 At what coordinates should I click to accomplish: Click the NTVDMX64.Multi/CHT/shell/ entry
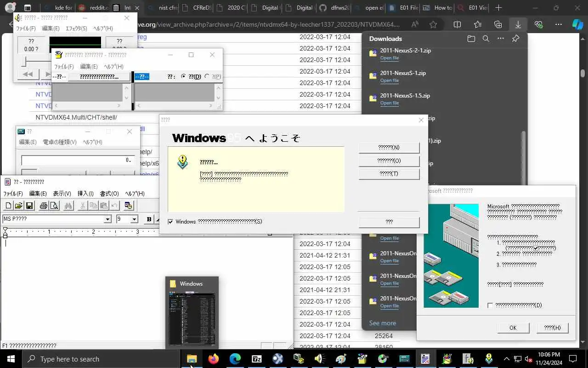[76, 117]
